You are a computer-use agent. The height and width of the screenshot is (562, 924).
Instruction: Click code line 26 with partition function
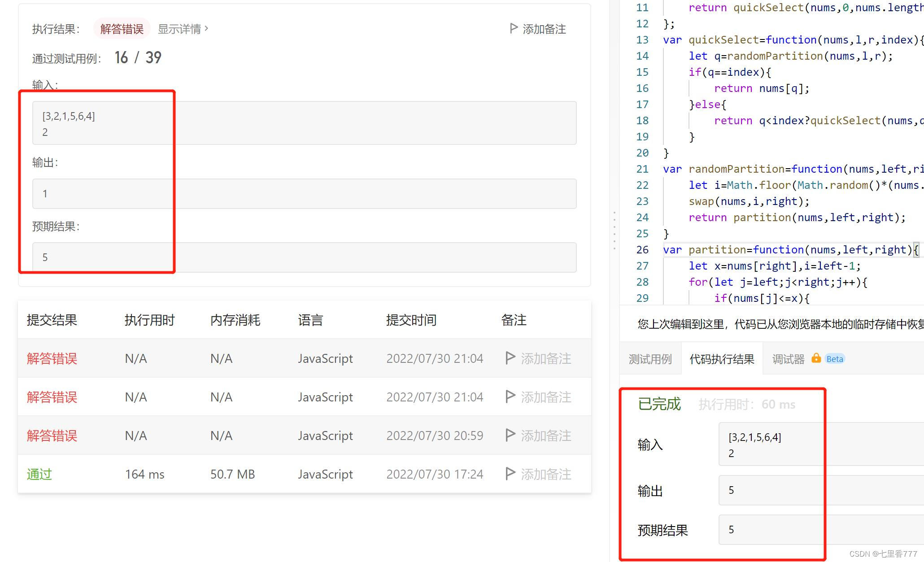[791, 250]
